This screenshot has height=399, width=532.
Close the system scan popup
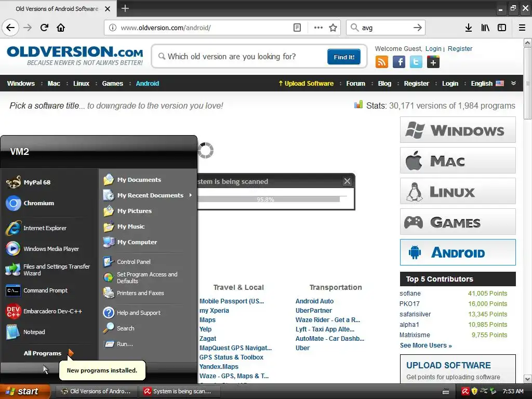347,181
